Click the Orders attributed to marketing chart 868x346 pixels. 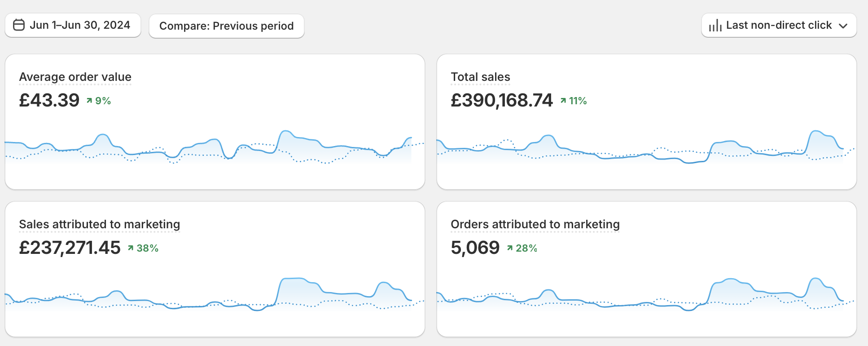click(x=646, y=297)
